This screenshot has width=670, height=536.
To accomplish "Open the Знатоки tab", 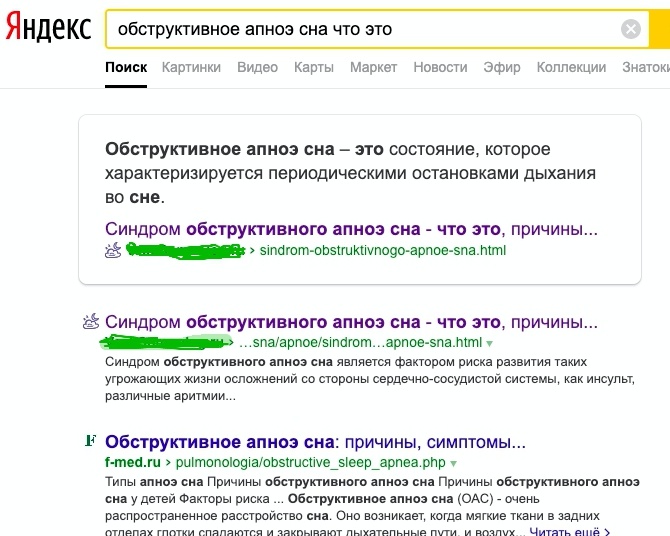I will (x=646, y=67).
